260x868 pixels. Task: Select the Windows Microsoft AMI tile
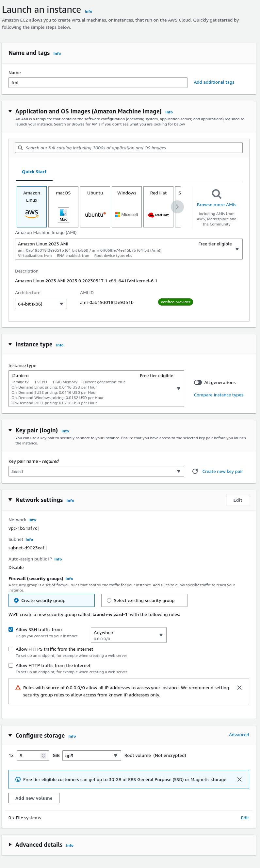point(127,207)
